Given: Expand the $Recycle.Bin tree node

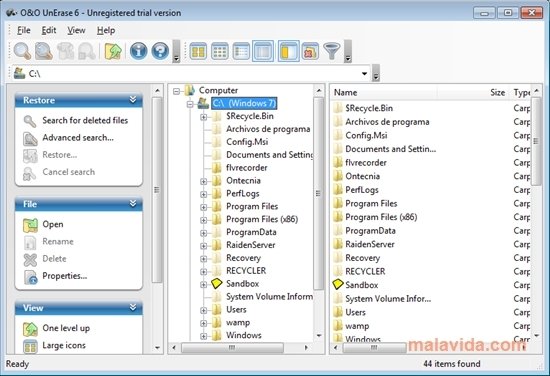Looking at the screenshot, I should [203, 117].
